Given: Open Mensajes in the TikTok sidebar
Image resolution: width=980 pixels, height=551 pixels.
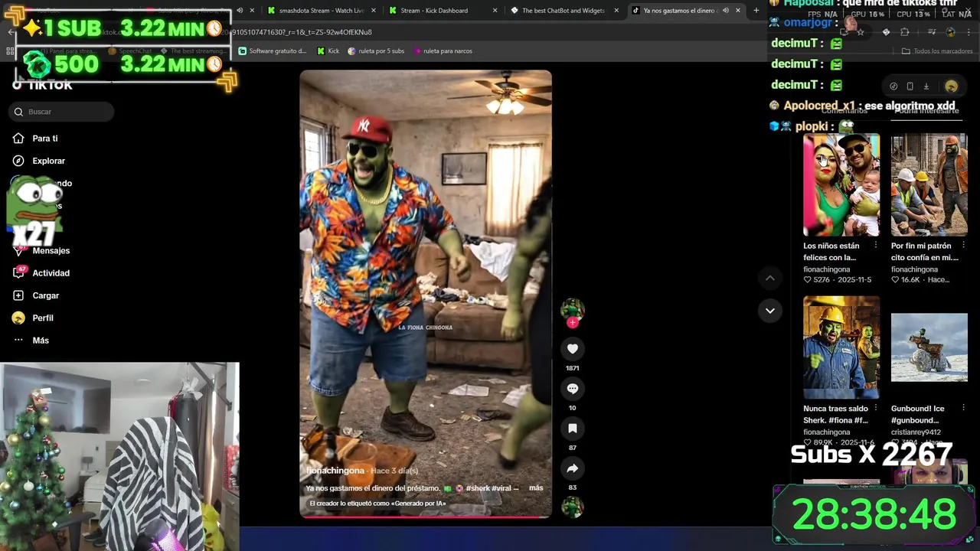Looking at the screenshot, I should (42, 250).
